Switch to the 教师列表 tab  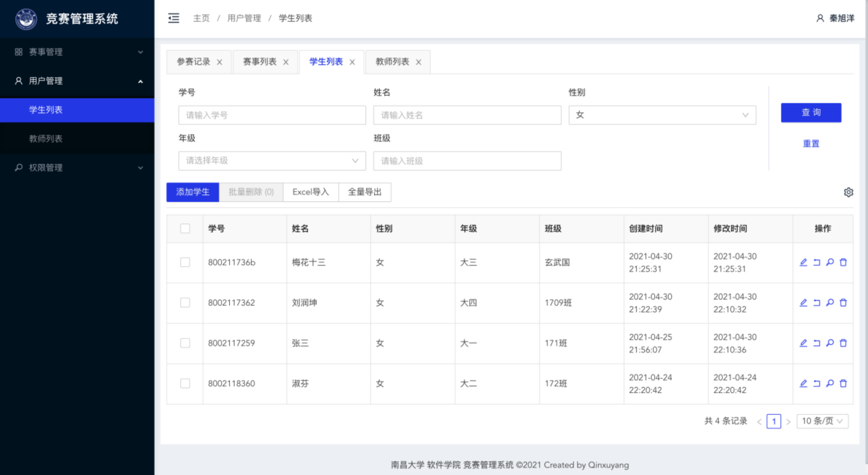392,62
